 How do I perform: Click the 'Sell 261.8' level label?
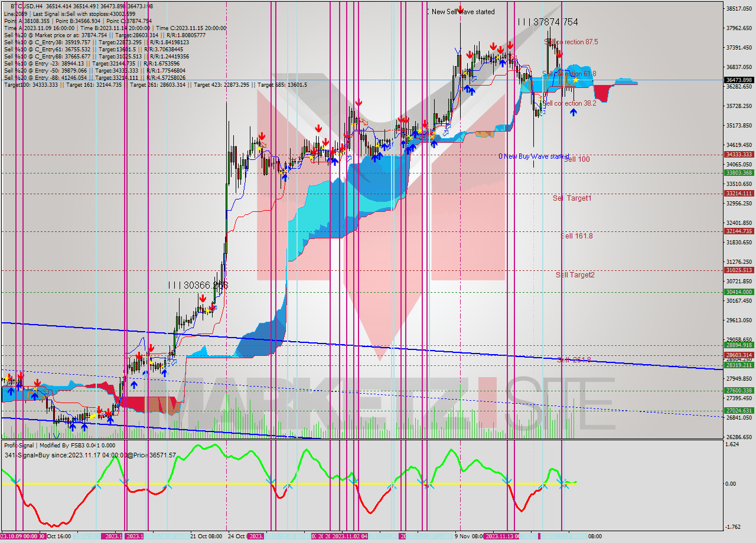coord(574,359)
